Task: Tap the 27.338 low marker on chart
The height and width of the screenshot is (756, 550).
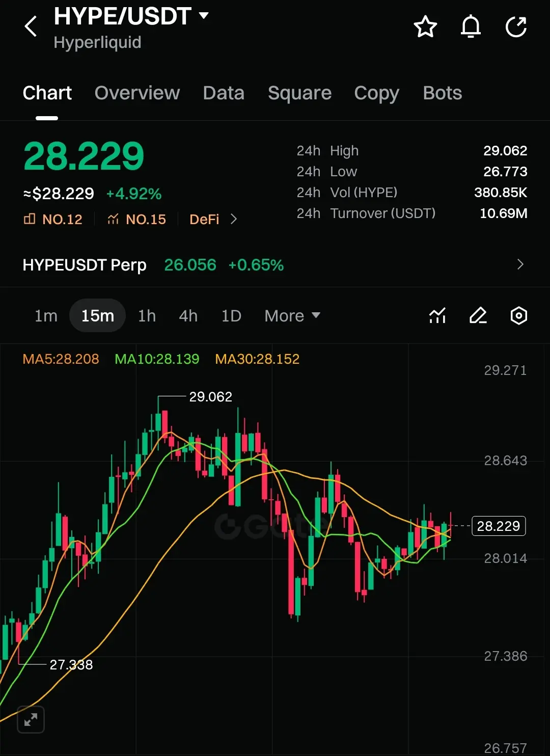Action: coord(71,664)
